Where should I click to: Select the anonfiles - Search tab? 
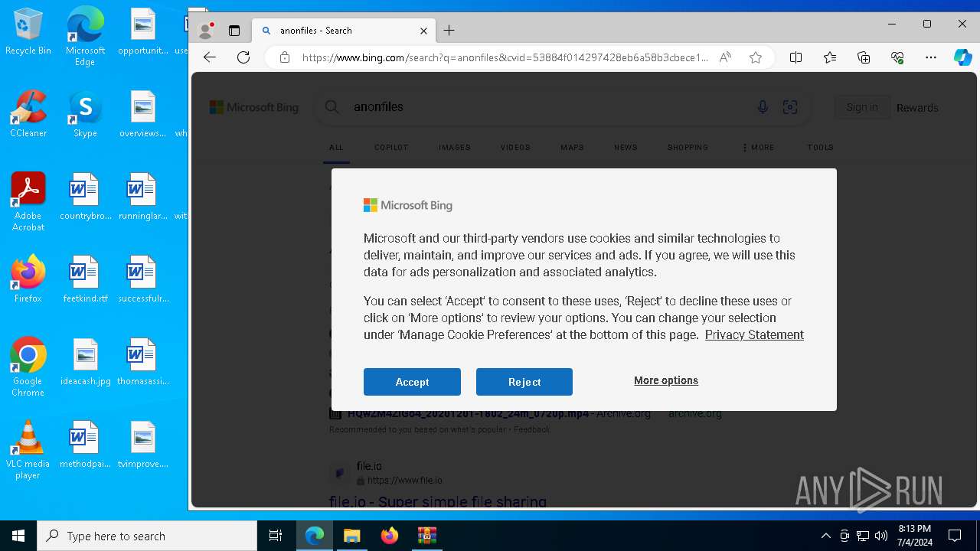(x=344, y=31)
